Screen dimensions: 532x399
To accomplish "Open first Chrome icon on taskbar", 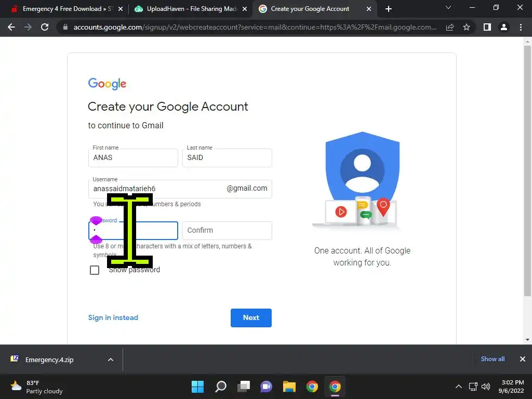I will pos(312,387).
